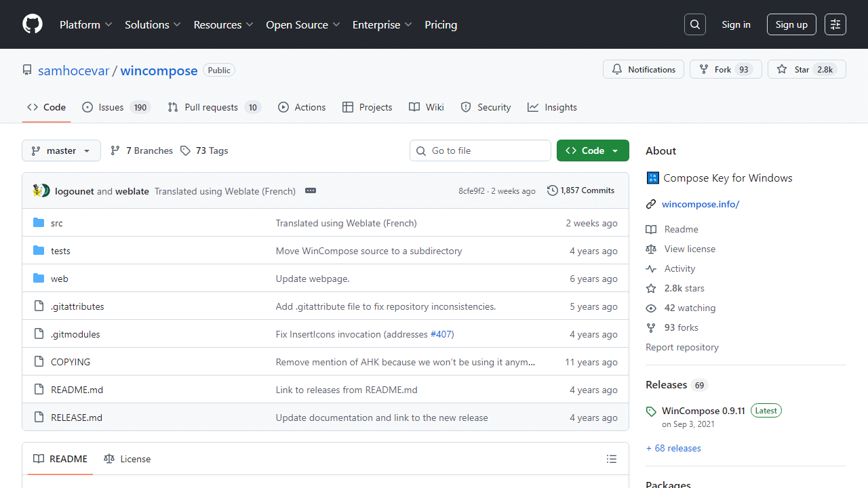
Task: Fork the repository
Action: pyautogui.click(x=725, y=69)
